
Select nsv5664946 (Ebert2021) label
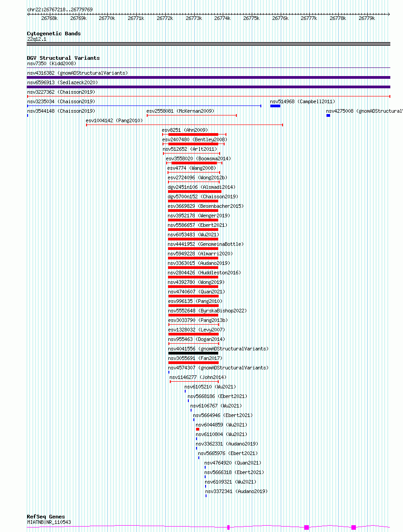[223, 415]
